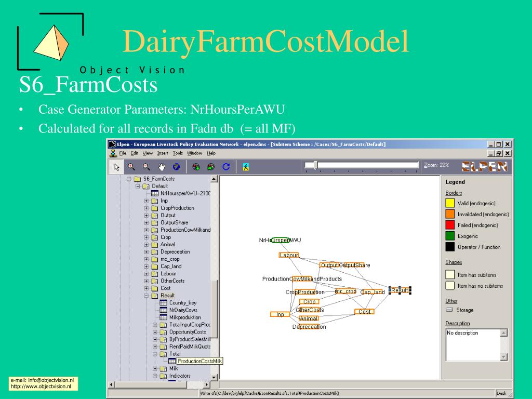Open the Window menu

194,153
